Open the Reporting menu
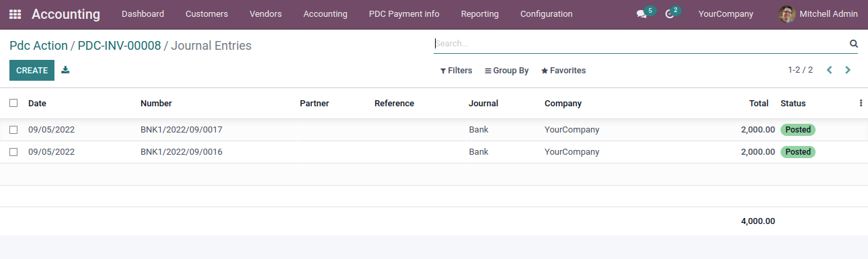The width and height of the screenshot is (868, 259). [x=480, y=14]
